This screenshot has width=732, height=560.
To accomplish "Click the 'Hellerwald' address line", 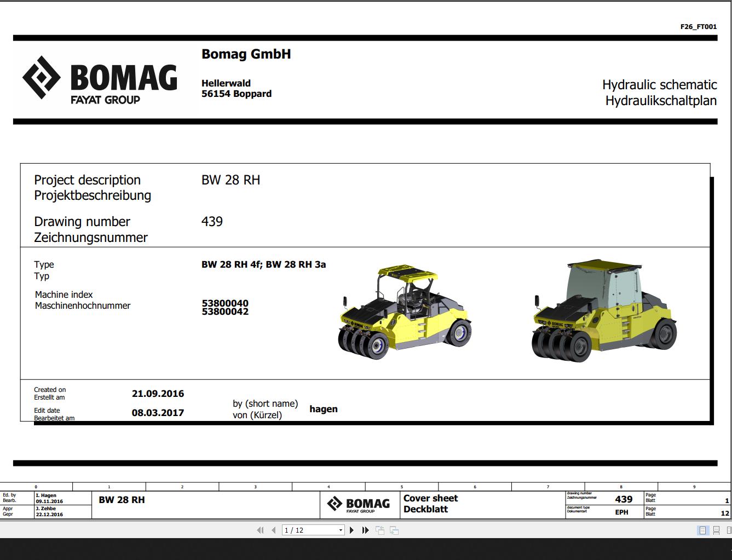I will (x=226, y=83).
